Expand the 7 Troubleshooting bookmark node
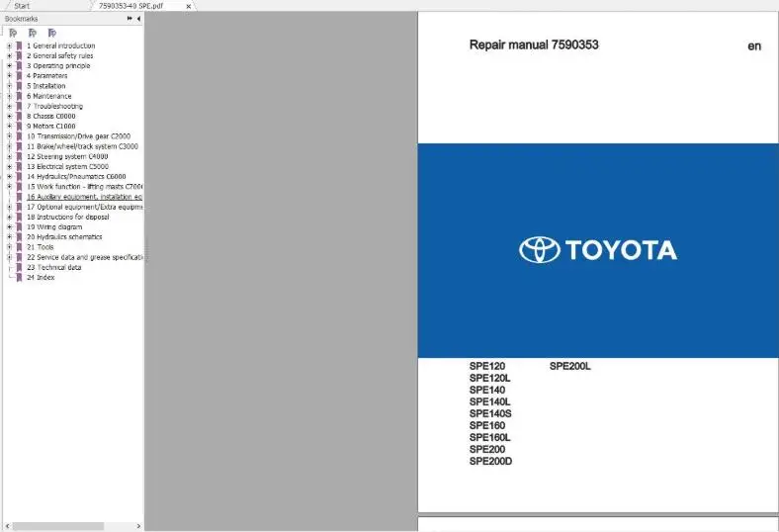Screen dimensions: 779x532 pyautogui.click(x=9, y=106)
